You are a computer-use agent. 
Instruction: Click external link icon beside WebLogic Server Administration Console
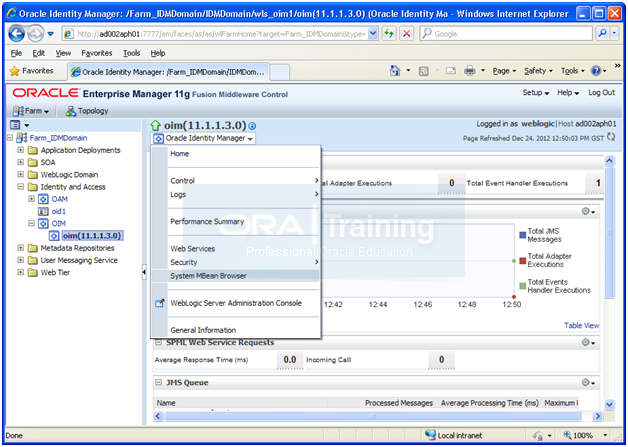coord(160,303)
